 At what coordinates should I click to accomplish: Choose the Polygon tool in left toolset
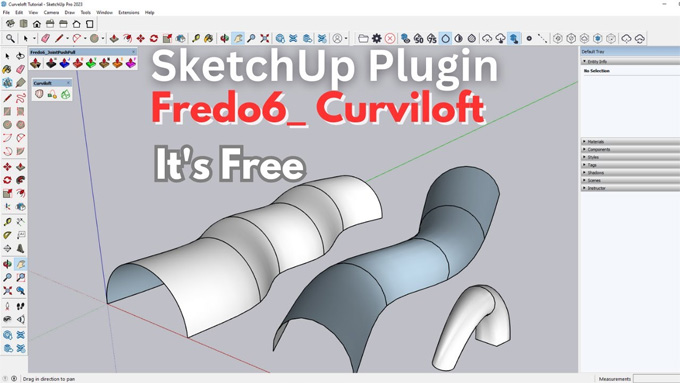20,124
